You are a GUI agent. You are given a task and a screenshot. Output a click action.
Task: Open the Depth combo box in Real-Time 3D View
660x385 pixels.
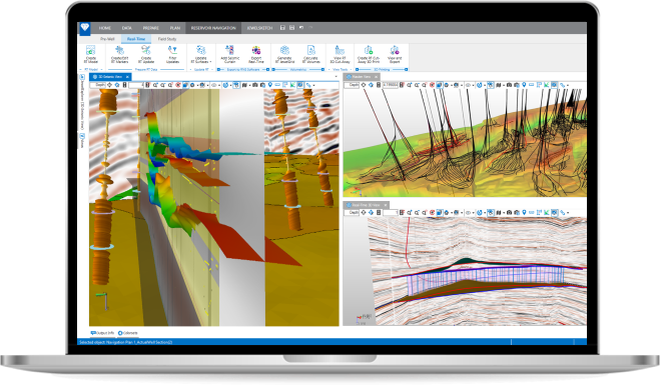coord(352,212)
